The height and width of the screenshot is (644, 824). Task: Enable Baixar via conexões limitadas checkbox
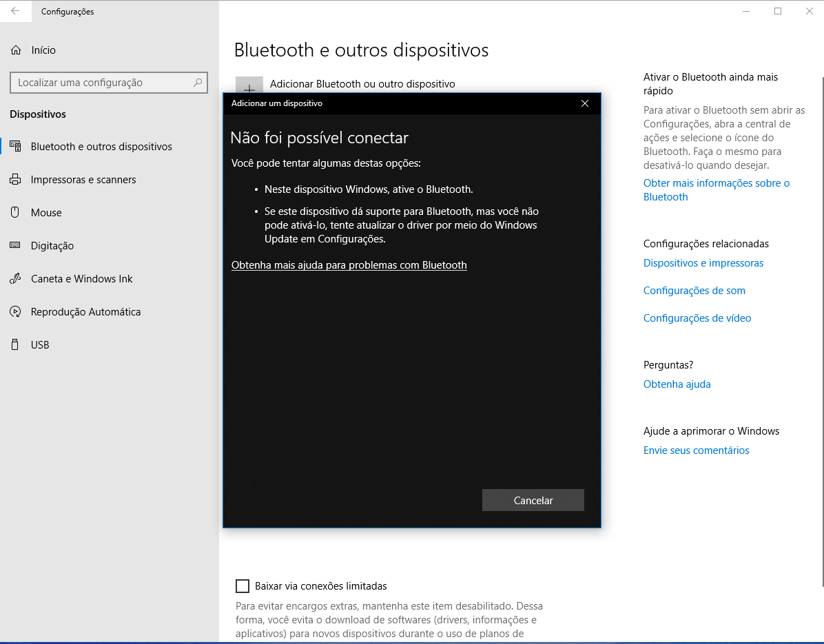[243, 585]
